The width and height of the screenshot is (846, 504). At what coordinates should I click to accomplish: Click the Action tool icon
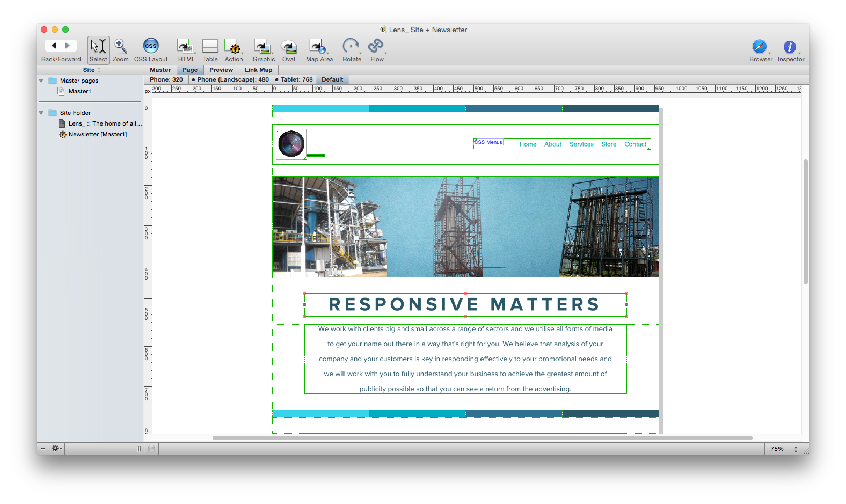click(x=233, y=46)
